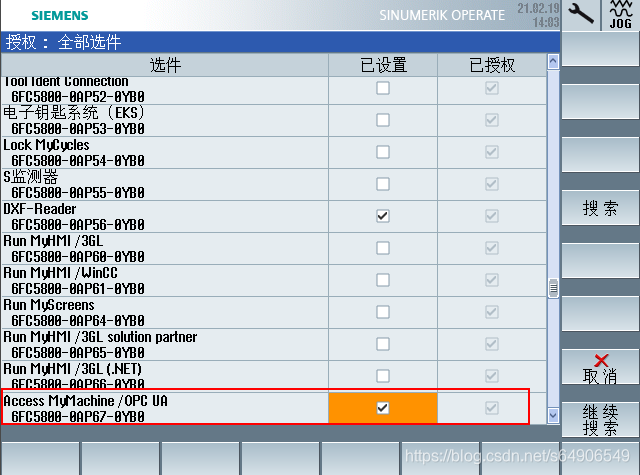Click order number 6FC5800-0AP60-0YB0
This screenshot has height=475, width=640.
pyautogui.click(x=78, y=257)
